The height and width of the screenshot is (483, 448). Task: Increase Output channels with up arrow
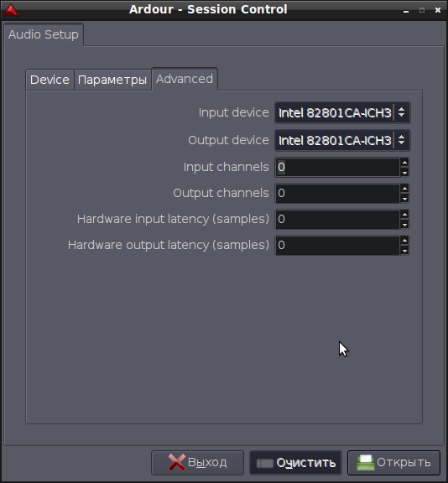coord(405,188)
